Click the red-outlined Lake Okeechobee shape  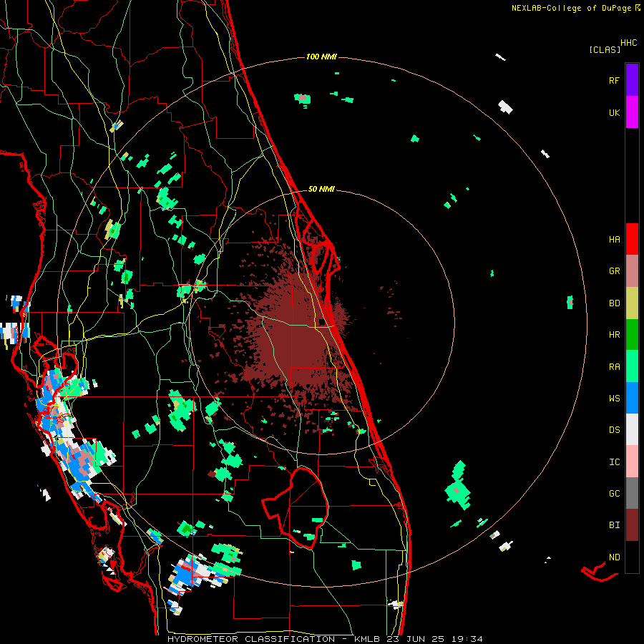coord(296,507)
